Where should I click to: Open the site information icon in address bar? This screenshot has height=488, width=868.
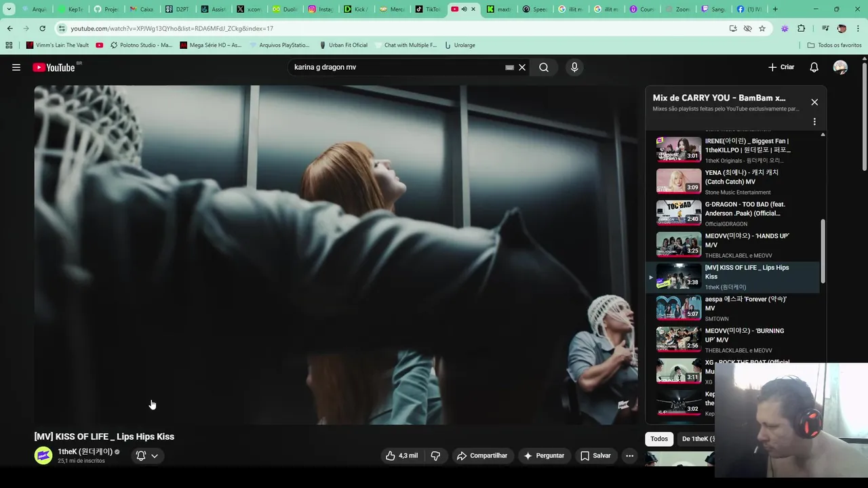pyautogui.click(x=62, y=28)
